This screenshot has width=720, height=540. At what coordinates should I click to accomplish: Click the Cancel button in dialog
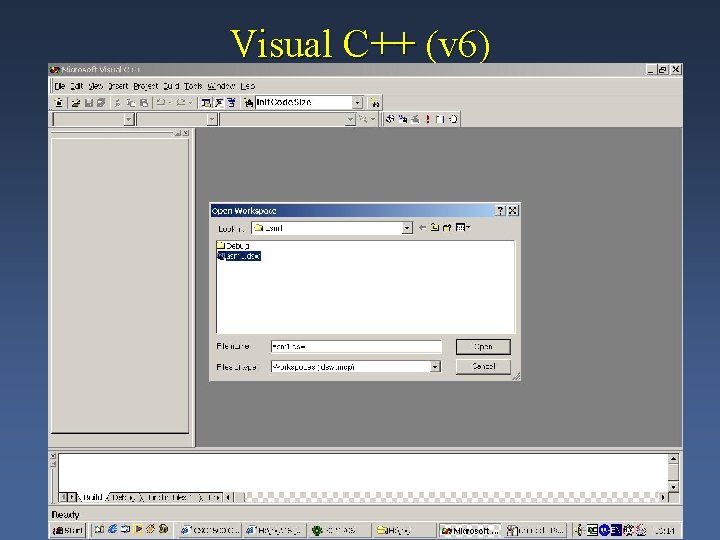click(x=483, y=366)
